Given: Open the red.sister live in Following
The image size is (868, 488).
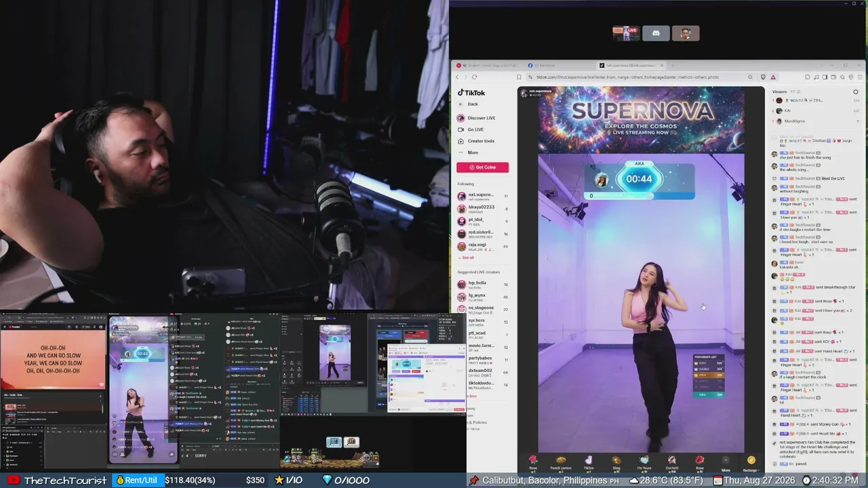Looking at the screenshot, I should (x=483, y=234).
